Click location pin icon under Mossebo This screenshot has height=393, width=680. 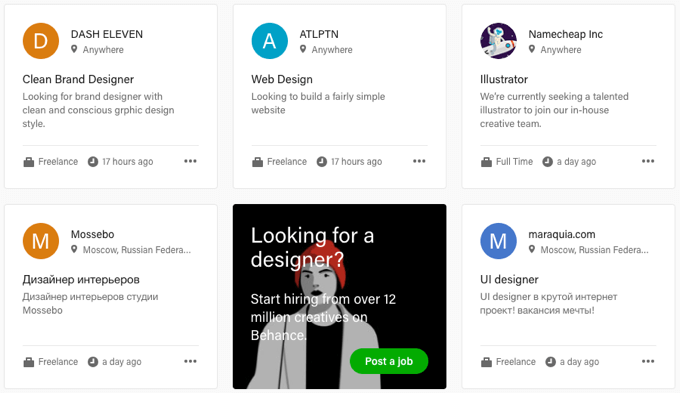[x=74, y=249]
